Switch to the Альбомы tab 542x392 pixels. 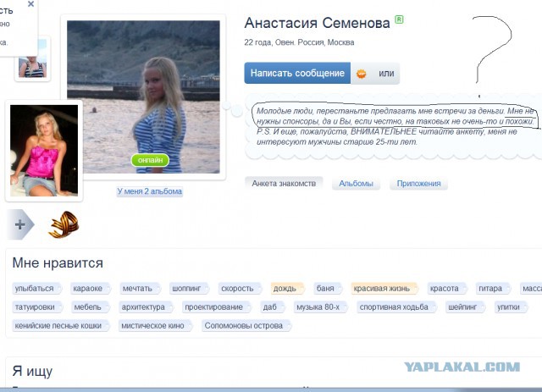tap(356, 184)
